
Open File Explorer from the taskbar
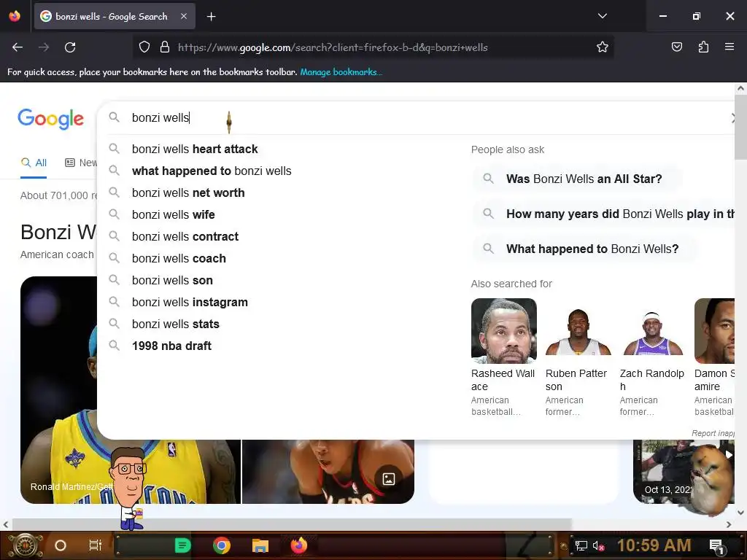(260, 545)
